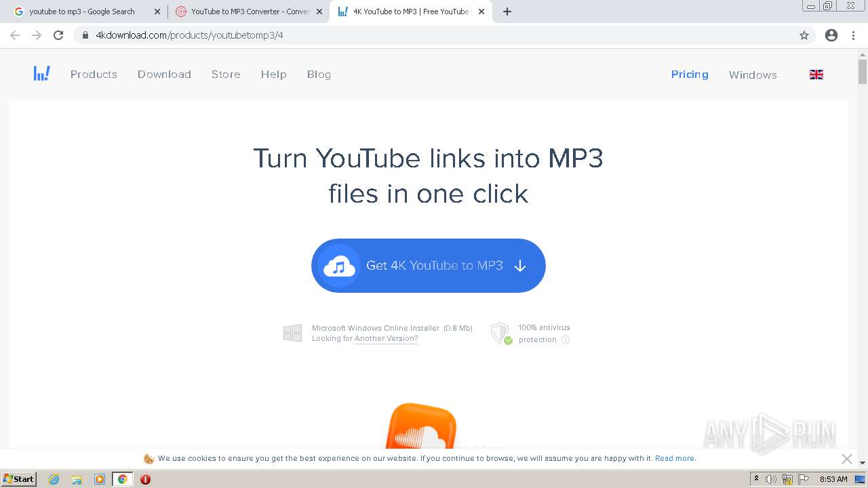The width and height of the screenshot is (868, 488).
Task: Click the cloud music icon in download button
Action: point(339,266)
